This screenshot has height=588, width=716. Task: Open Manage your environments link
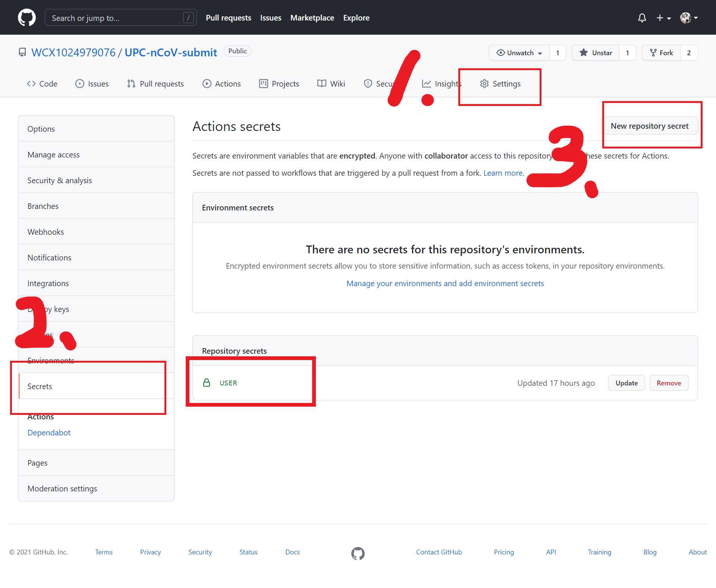(445, 283)
